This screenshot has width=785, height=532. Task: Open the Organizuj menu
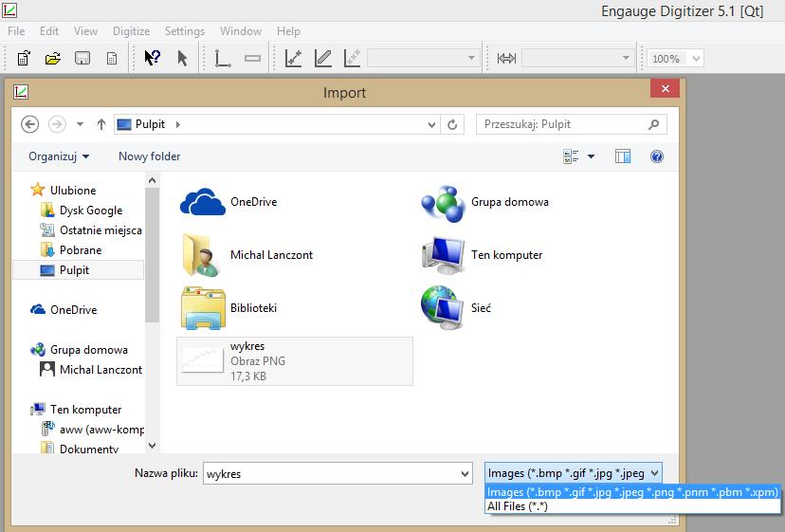click(59, 156)
